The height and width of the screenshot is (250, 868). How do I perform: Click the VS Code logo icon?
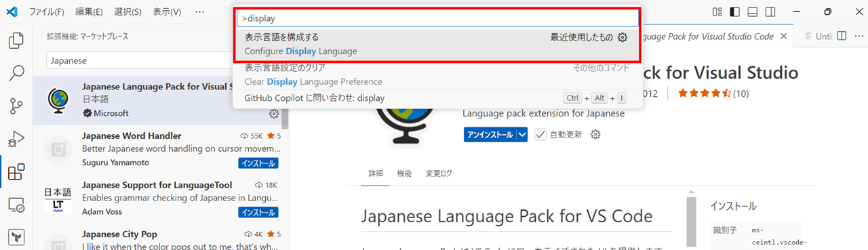[12, 12]
